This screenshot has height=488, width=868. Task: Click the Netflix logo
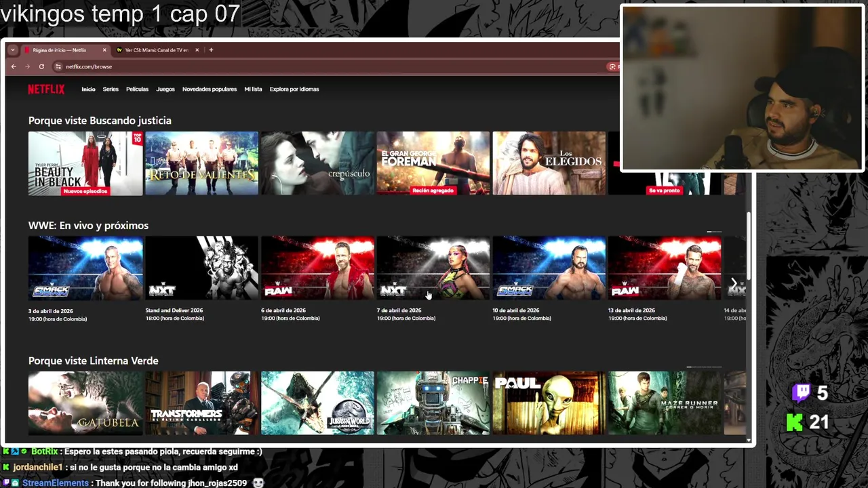click(46, 89)
